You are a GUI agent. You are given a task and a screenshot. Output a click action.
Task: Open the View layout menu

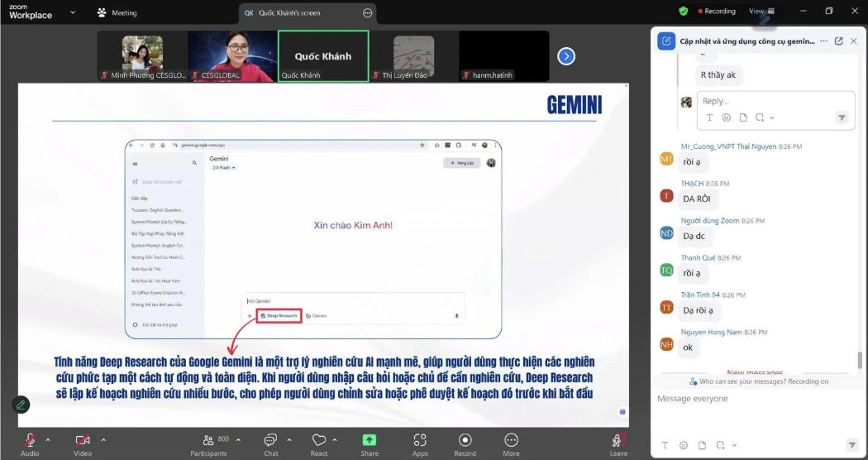point(761,11)
